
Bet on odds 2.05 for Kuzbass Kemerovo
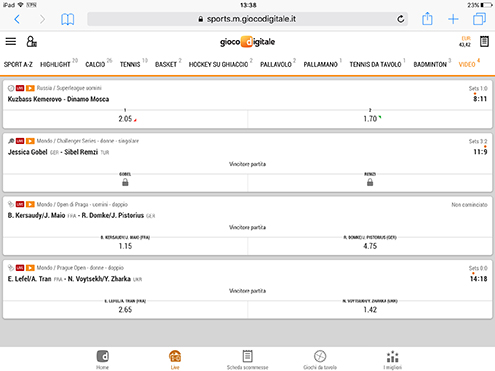(x=125, y=119)
